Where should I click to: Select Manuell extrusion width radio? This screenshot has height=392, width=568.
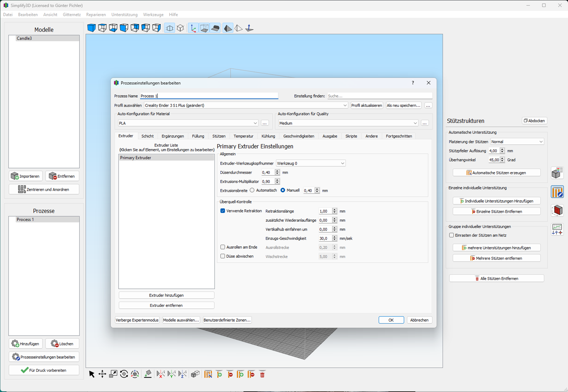coord(283,190)
